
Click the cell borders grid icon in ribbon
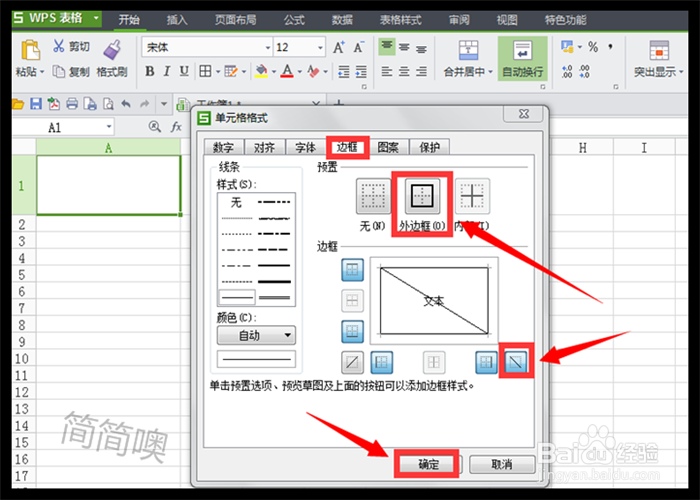pyautogui.click(x=205, y=71)
